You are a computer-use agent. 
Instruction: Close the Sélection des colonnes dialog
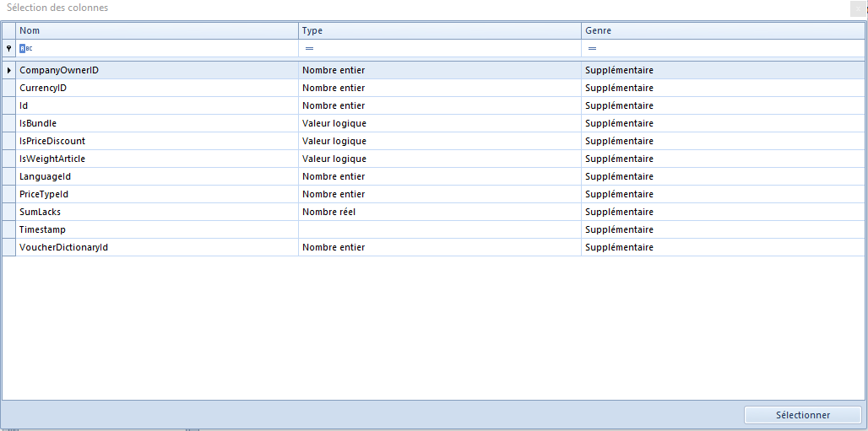858,8
